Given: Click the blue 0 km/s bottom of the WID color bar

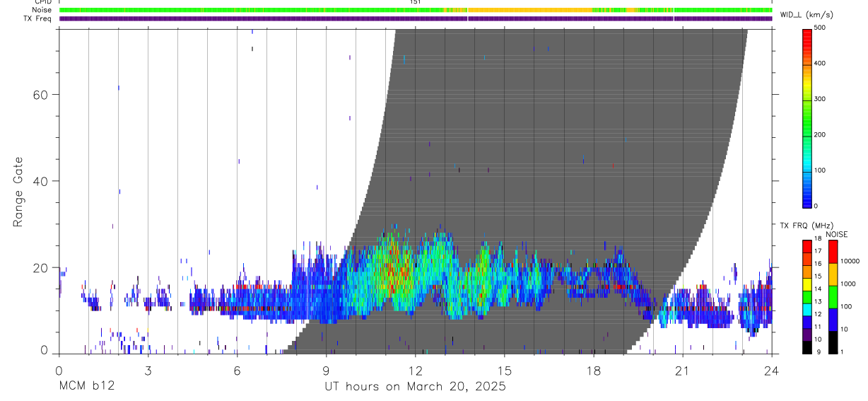Looking at the screenshot, I should click(x=808, y=204).
